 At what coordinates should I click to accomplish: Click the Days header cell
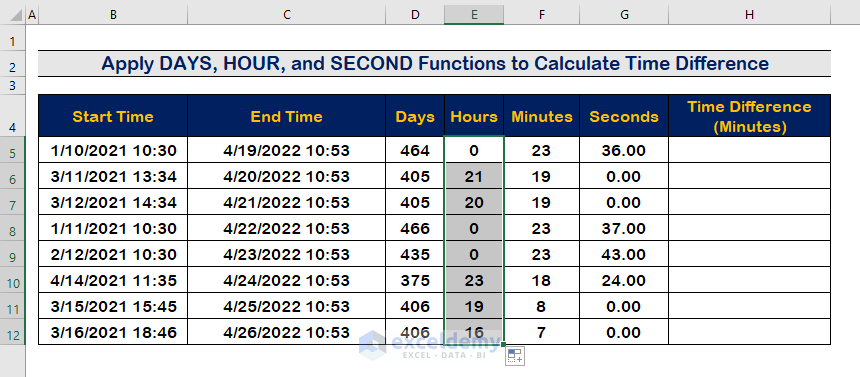[x=415, y=116]
